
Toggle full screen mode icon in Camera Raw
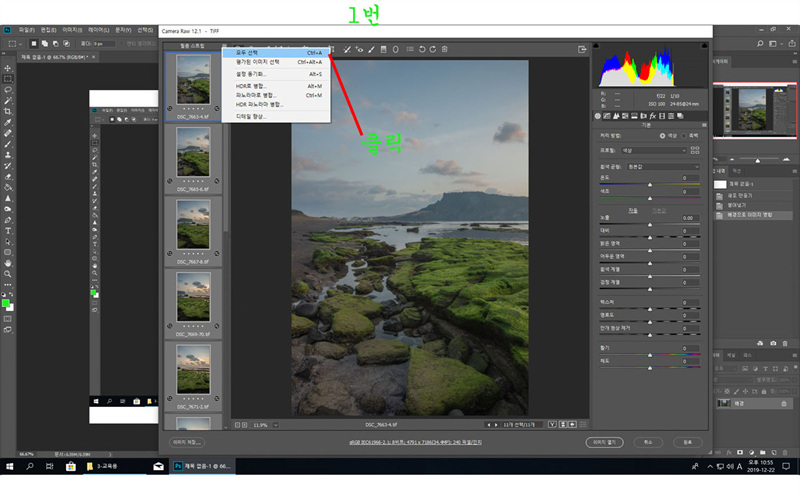coord(582,49)
